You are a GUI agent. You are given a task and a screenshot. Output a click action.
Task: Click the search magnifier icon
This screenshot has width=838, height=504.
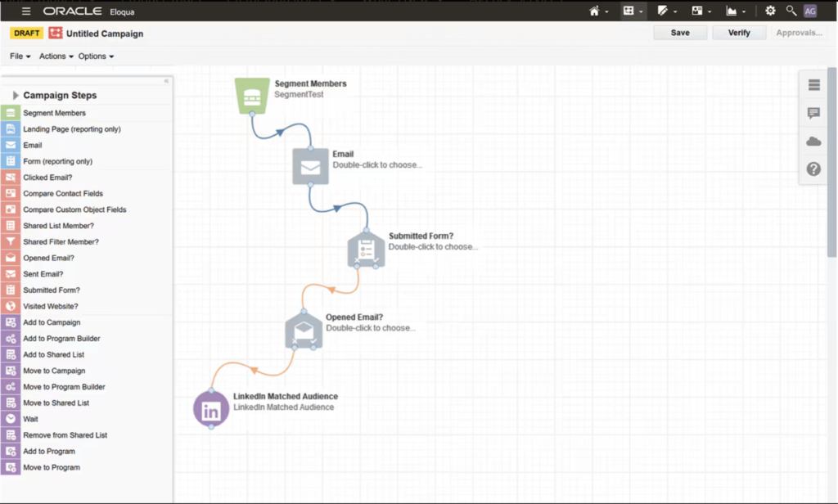click(x=791, y=11)
